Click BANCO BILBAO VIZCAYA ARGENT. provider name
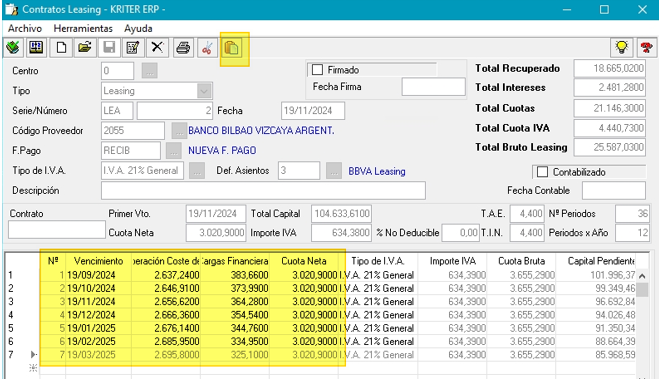This screenshot has width=659, height=380. (x=261, y=131)
